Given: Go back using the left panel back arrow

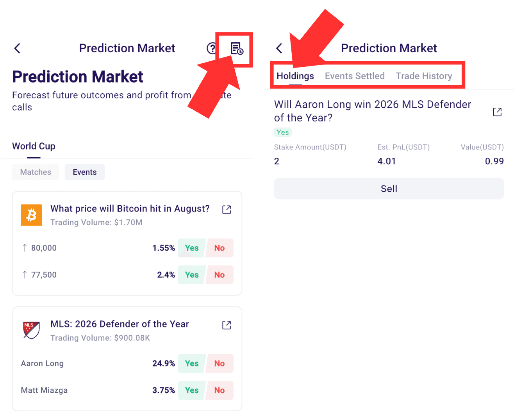Looking at the screenshot, I should (x=17, y=48).
